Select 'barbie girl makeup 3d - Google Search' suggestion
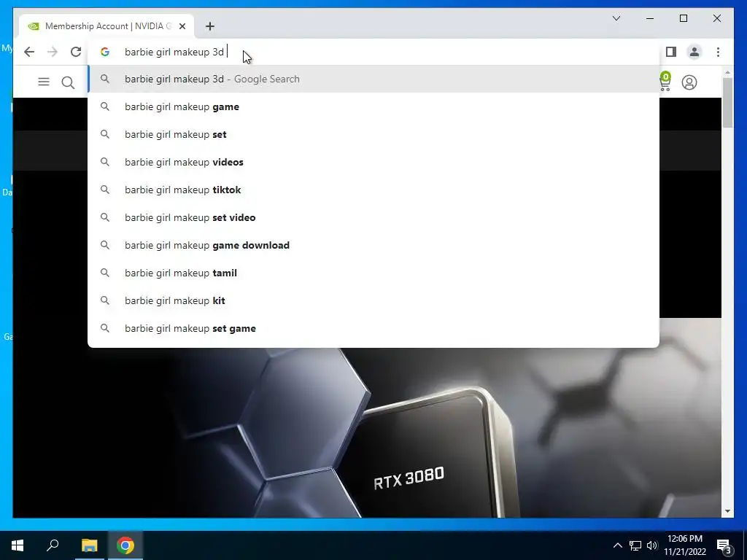747x560 pixels. click(x=373, y=79)
